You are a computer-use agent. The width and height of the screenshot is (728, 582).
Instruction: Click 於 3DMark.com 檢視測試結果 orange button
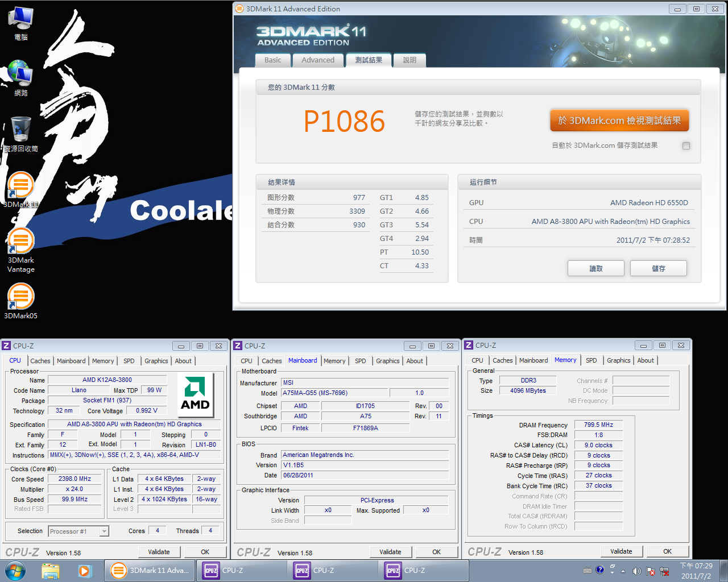(619, 120)
